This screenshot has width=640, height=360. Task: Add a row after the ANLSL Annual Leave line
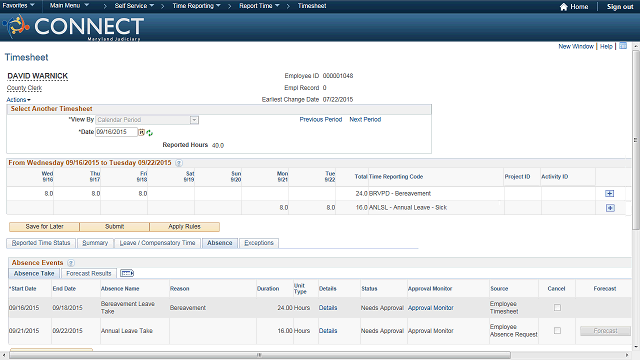pyautogui.click(x=610, y=208)
